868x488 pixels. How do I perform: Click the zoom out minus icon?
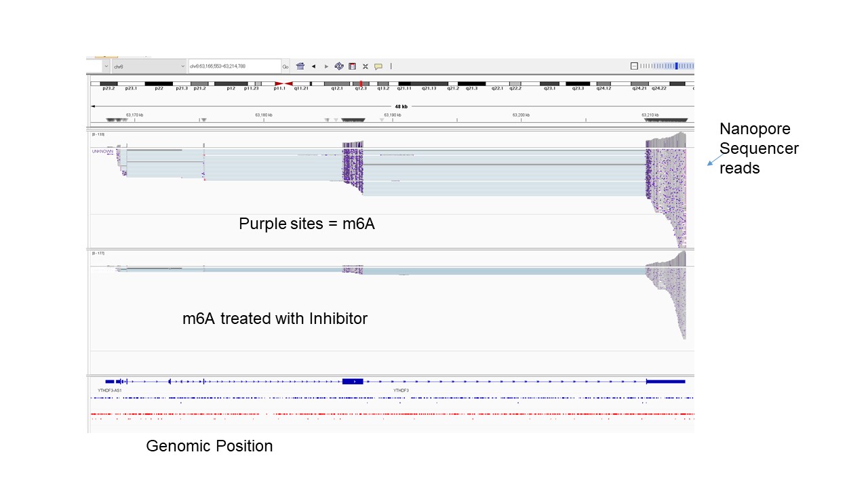(634, 66)
